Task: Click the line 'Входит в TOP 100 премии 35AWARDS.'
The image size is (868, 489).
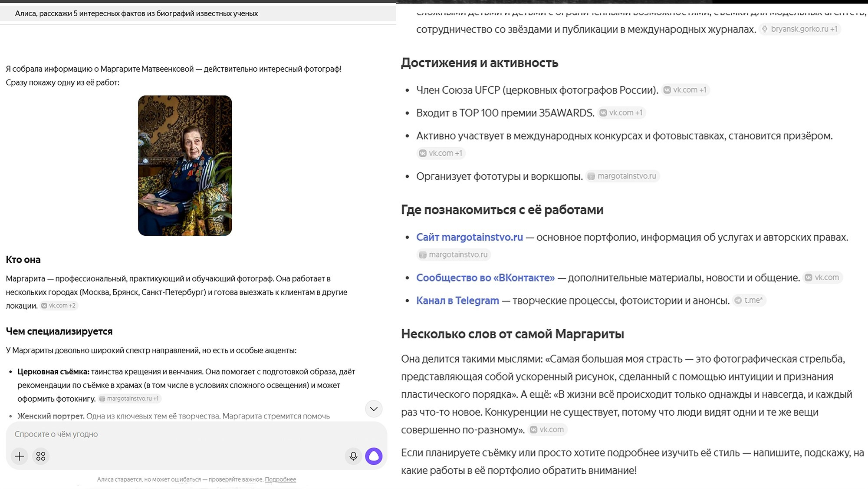Action: pos(505,113)
